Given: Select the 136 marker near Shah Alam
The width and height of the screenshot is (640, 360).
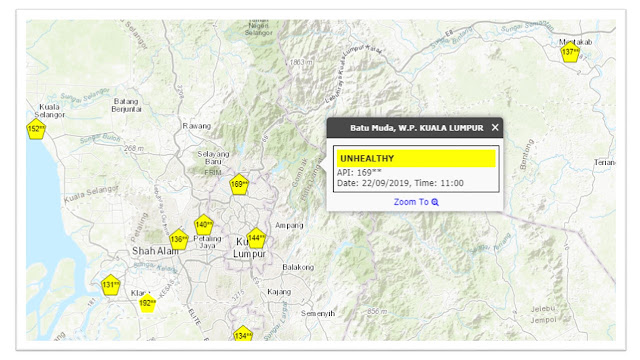Looking at the screenshot, I should [x=179, y=240].
